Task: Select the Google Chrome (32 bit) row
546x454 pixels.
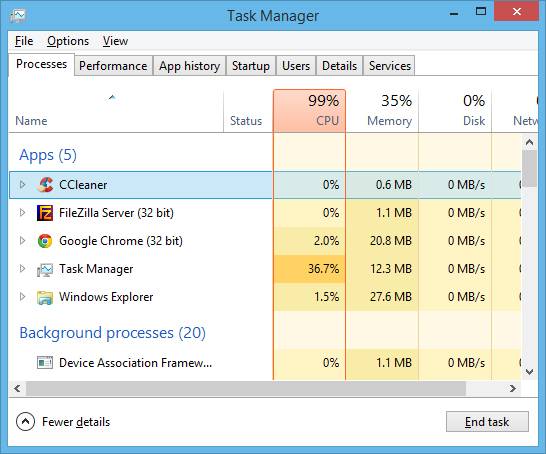Action: point(265,241)
